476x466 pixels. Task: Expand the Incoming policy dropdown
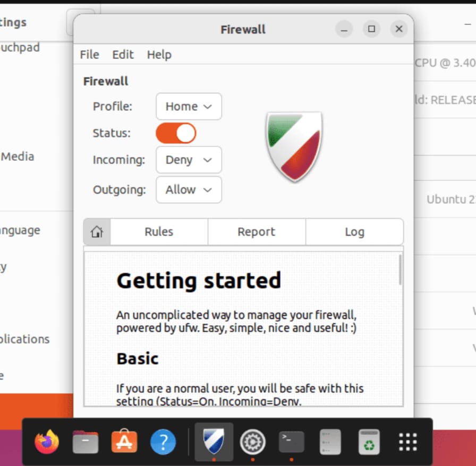(x=189, y=160)
